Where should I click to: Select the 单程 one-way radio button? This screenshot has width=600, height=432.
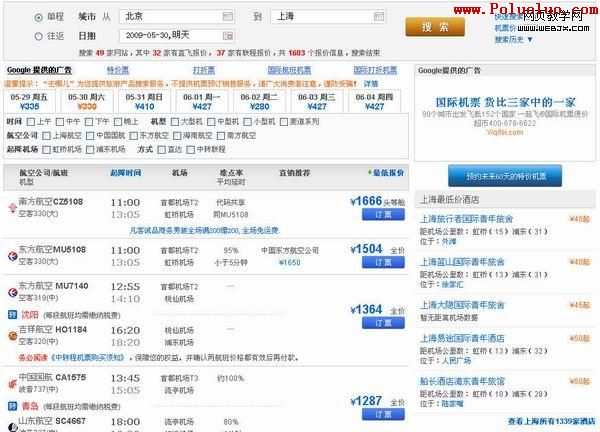coord(39,17)
